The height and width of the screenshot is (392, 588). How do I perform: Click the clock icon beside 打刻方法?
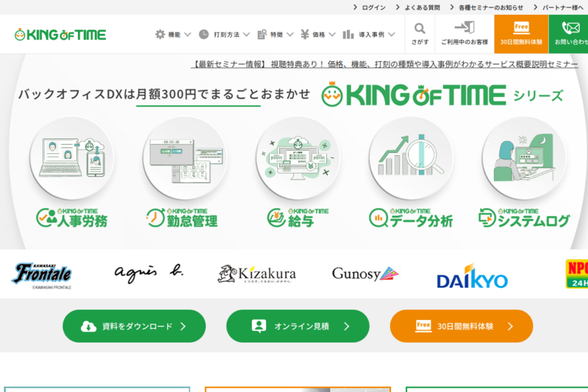pyautogui.click(x=204, y=35)
